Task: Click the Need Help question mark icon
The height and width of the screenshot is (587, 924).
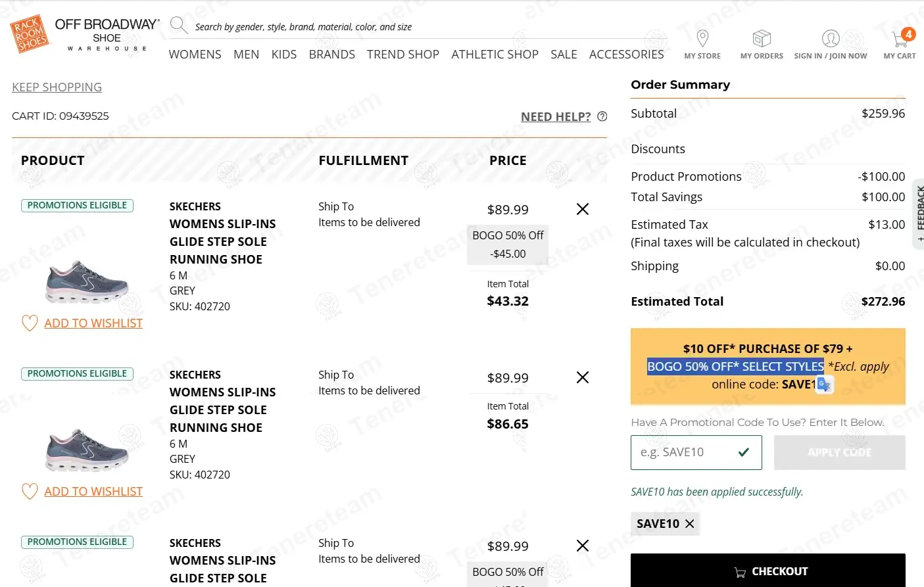Action: click(602, 116)
